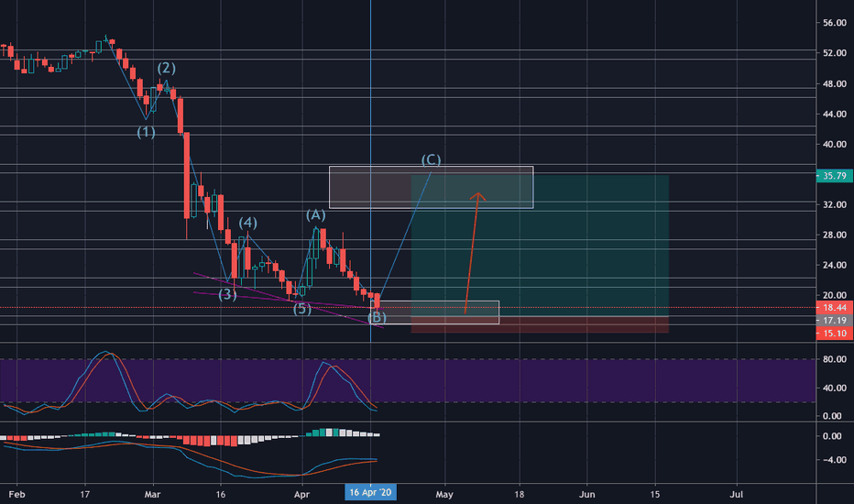854x504 pixels.
Task: Click the Jun label on time axis
Action: click(x=587, y=494)
